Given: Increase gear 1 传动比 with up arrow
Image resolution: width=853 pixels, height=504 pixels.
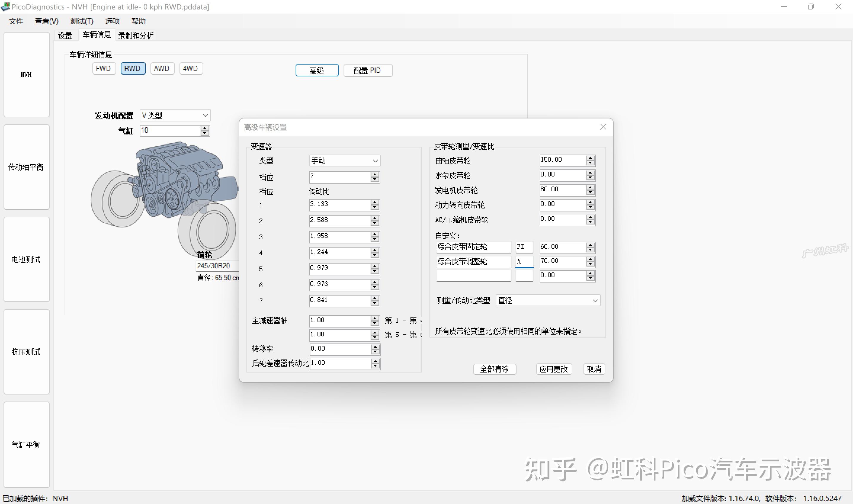Looking at the screenshot, I should [375, 202].
